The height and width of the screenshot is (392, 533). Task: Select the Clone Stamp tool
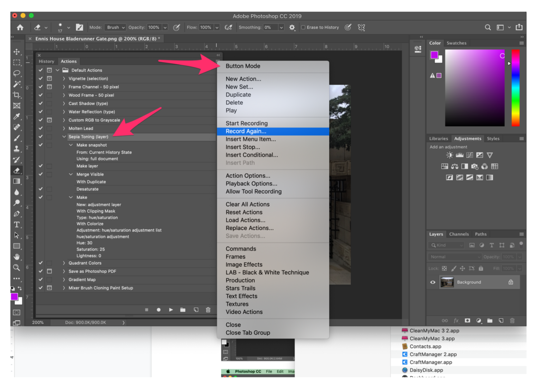(17, 149)
